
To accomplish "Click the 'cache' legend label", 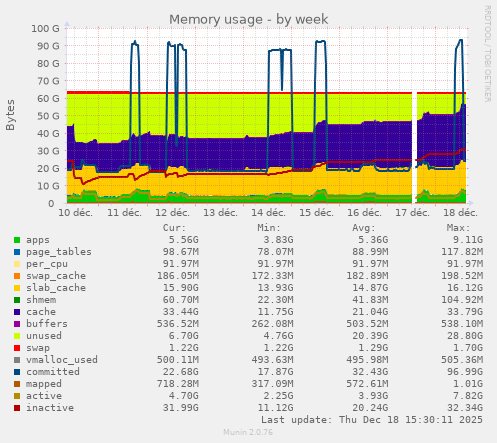I will point(41,312).
